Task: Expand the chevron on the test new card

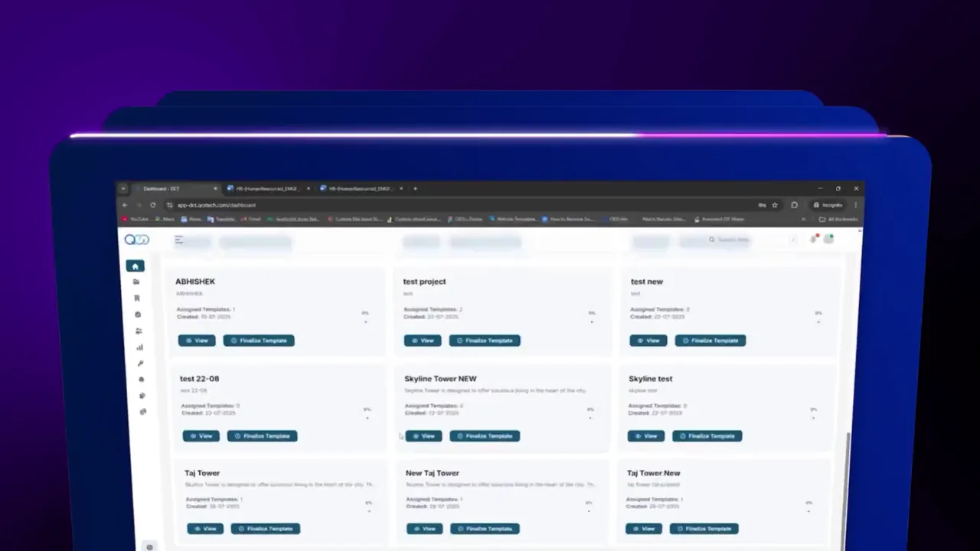Action: coord(818,322)
